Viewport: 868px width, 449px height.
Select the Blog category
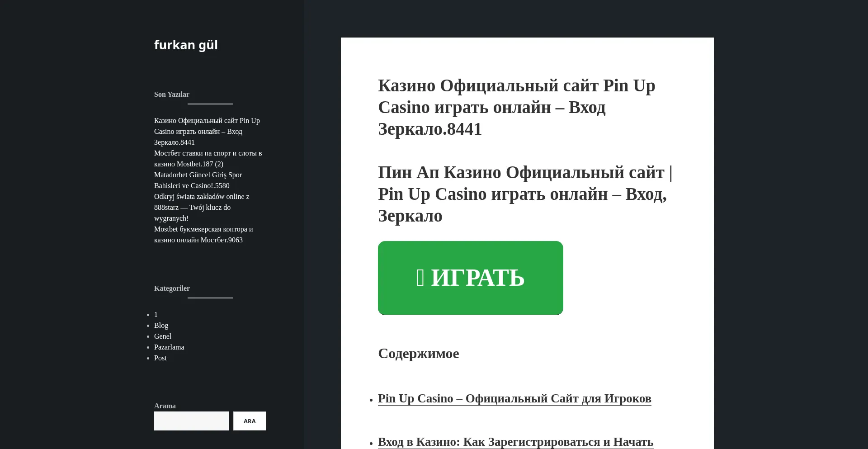click(x=161, y=326)
